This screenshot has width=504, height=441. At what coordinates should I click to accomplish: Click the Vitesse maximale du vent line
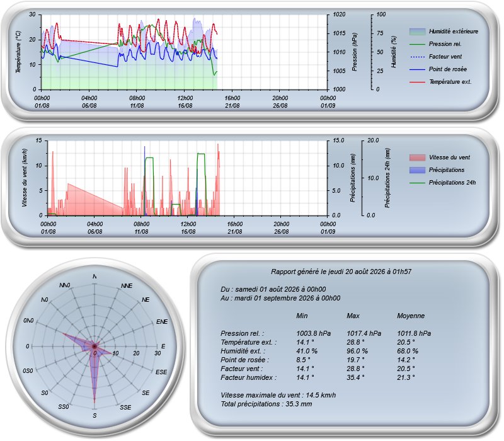tap(278, 395)
